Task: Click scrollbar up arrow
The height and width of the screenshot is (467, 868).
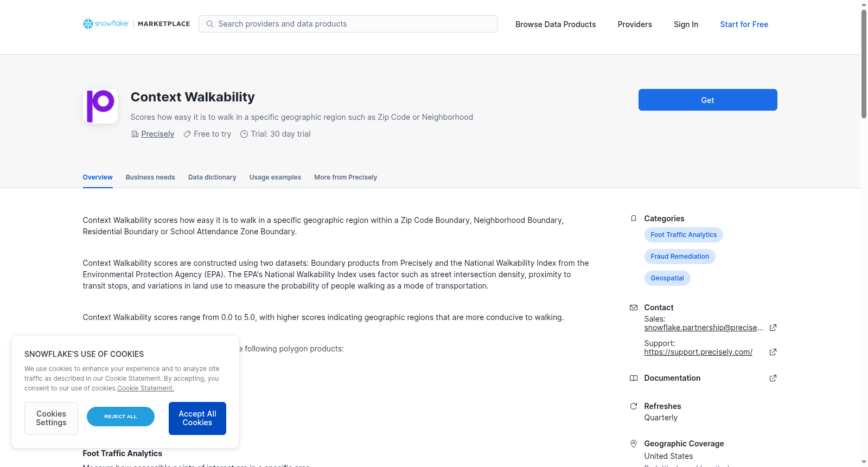Action: click(x=864, y=4)
